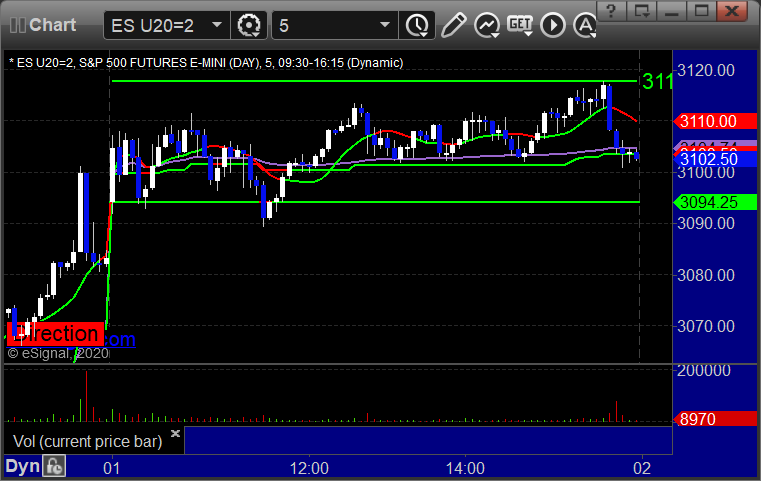761x481 pixels.
Task: Open the GET studies menu icon
Action: pos(520,25)
